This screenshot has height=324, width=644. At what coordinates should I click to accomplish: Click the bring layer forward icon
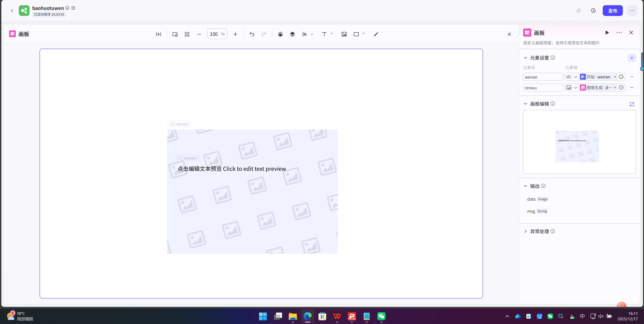(280, 34)
